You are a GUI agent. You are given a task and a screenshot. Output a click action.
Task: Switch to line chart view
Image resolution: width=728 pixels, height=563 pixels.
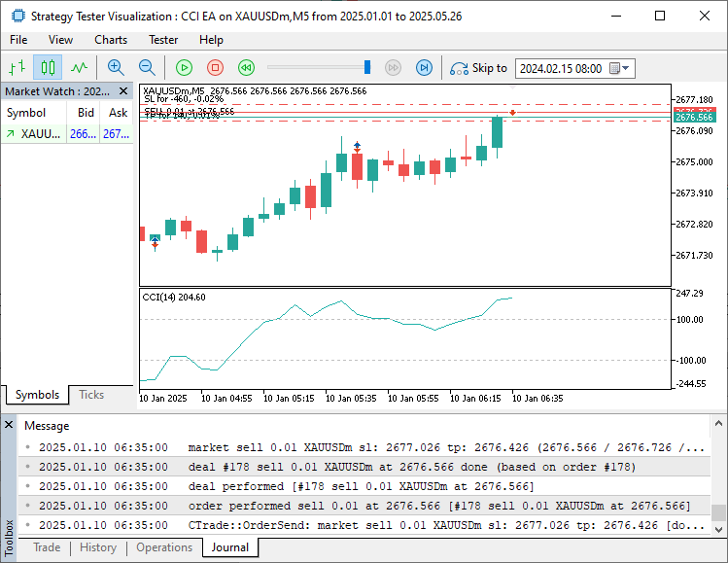tap(79, 67)
